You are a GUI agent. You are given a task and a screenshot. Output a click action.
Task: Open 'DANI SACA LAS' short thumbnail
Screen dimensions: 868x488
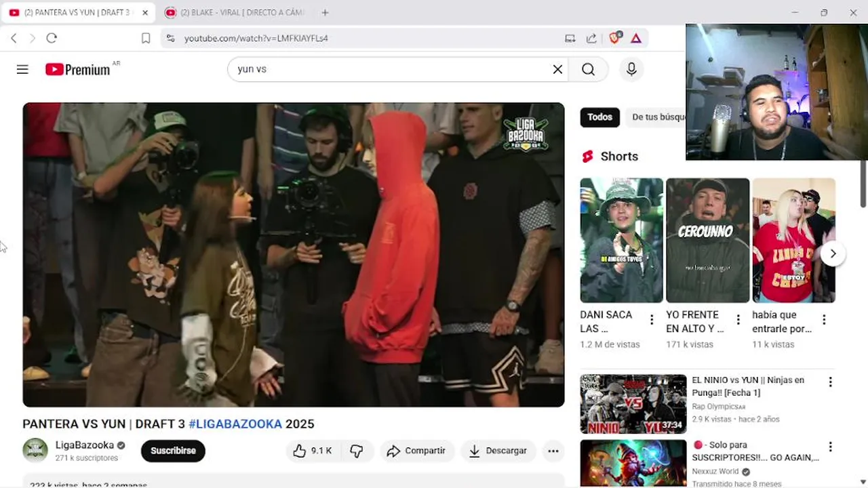tap(621, 240)
